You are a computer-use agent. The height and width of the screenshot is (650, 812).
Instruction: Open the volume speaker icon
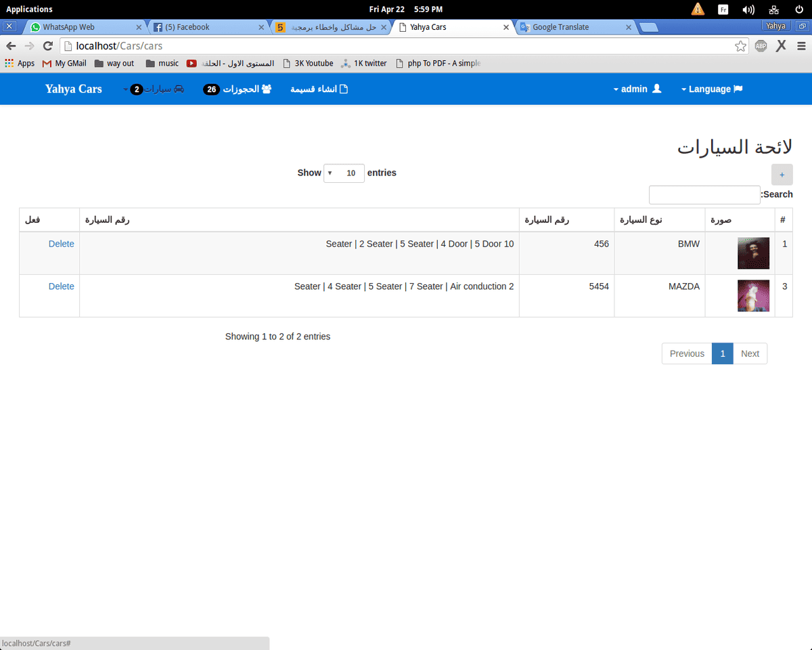pyautogui.click(x=748, y=9)
